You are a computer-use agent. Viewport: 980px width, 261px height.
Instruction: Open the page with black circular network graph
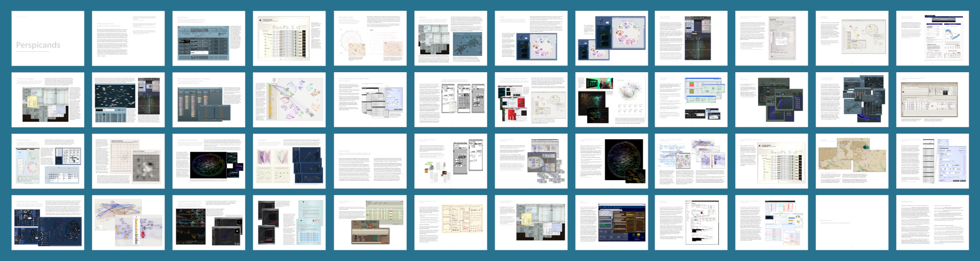pos(612,161)
